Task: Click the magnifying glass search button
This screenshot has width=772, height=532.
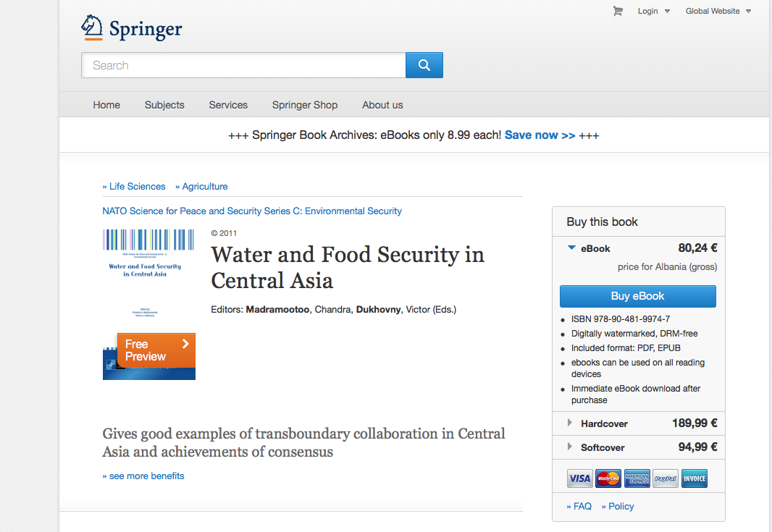Action: click(424, 65)
